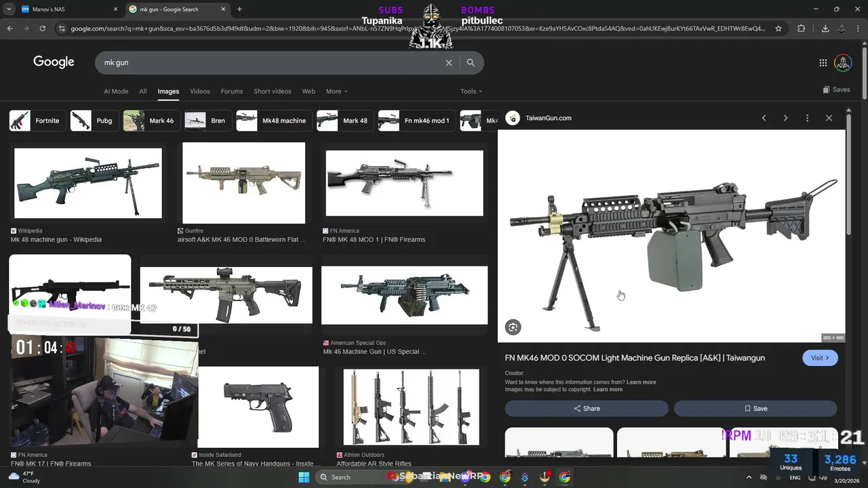Expand the More search filters dropdown
This screenshot has height=488, width=868.
336,91
